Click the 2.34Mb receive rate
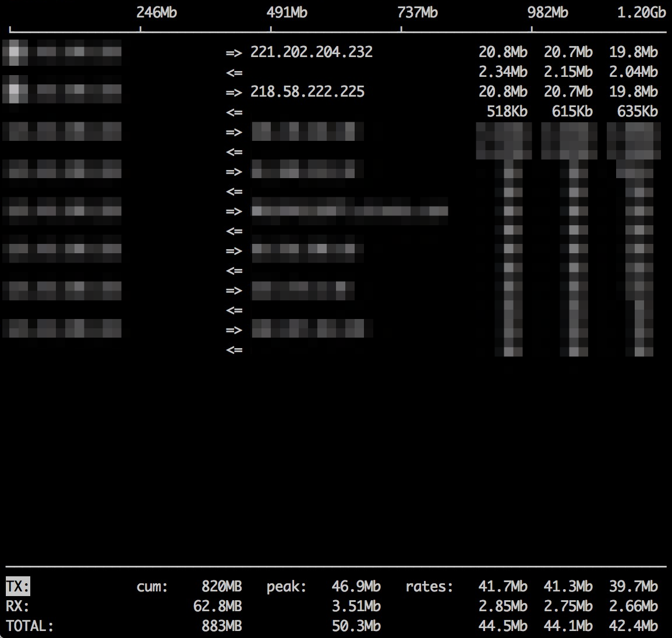The width and height of the screenshot is (672, 638). 503,72
